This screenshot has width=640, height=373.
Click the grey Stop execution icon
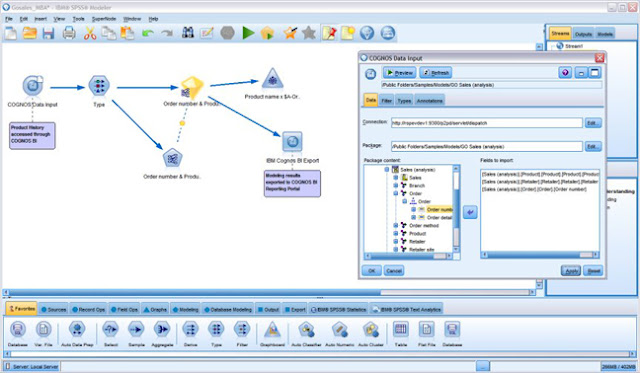(x=227, y=33)
